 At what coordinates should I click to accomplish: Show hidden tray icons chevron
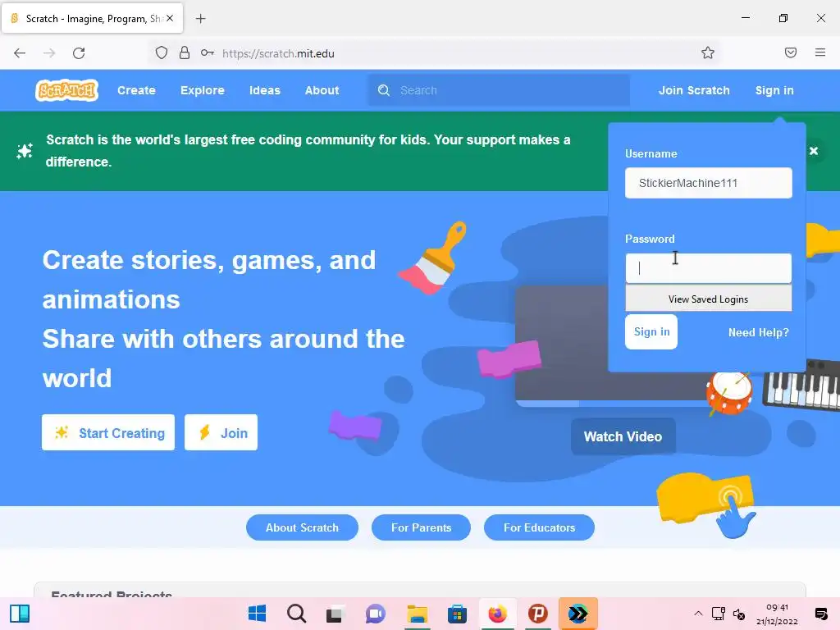click(x=698, y=614)
